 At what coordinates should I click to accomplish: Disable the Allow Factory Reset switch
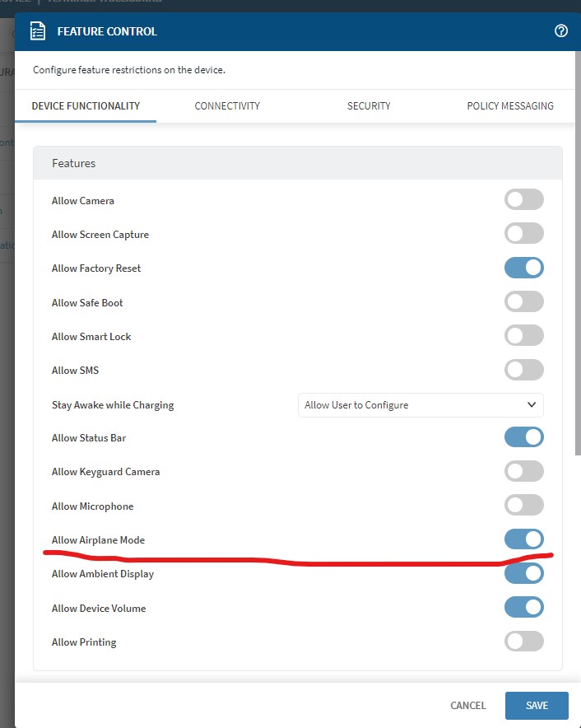(x=524, y=268)
